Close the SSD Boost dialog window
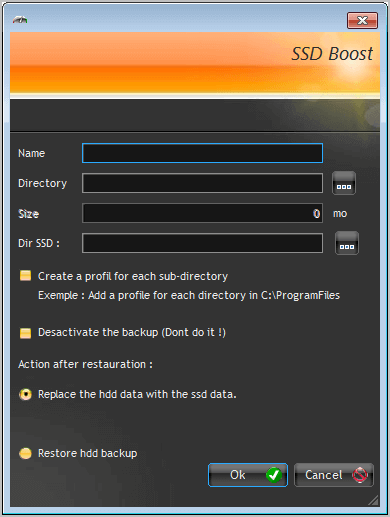Image resolution: width=390 pixels, height=517 pixels. point(362,21)
